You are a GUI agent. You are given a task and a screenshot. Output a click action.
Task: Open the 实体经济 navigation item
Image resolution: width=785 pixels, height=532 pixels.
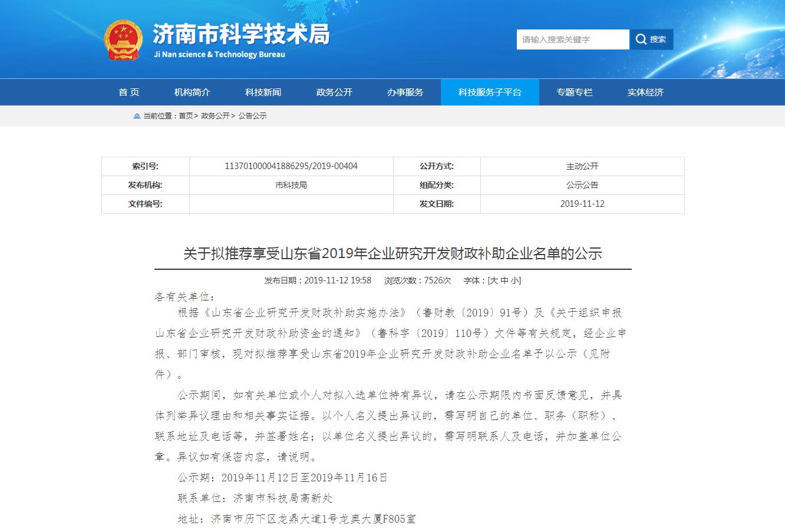[x=646, y=92]
